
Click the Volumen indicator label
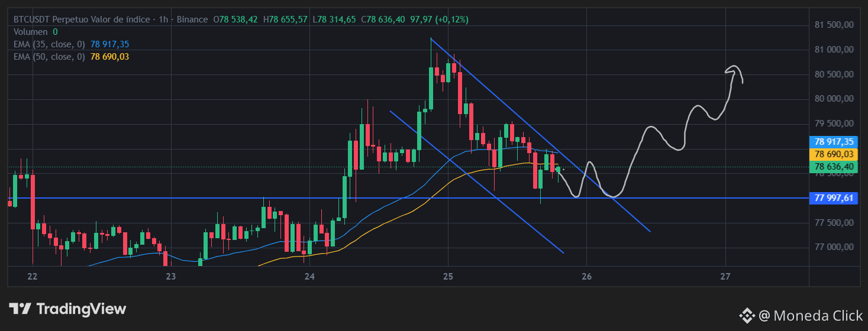(31, 32)
